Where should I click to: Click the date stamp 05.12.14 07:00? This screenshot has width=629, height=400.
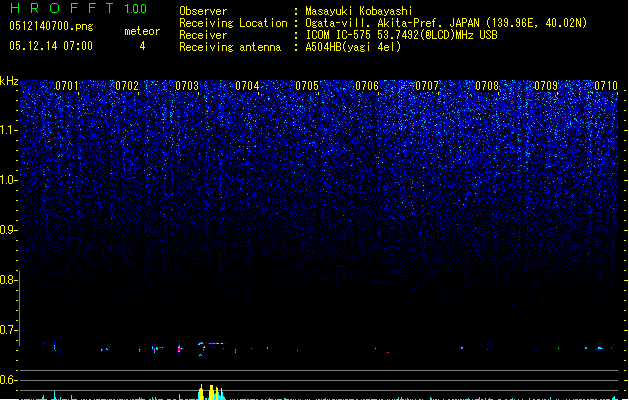51,46
